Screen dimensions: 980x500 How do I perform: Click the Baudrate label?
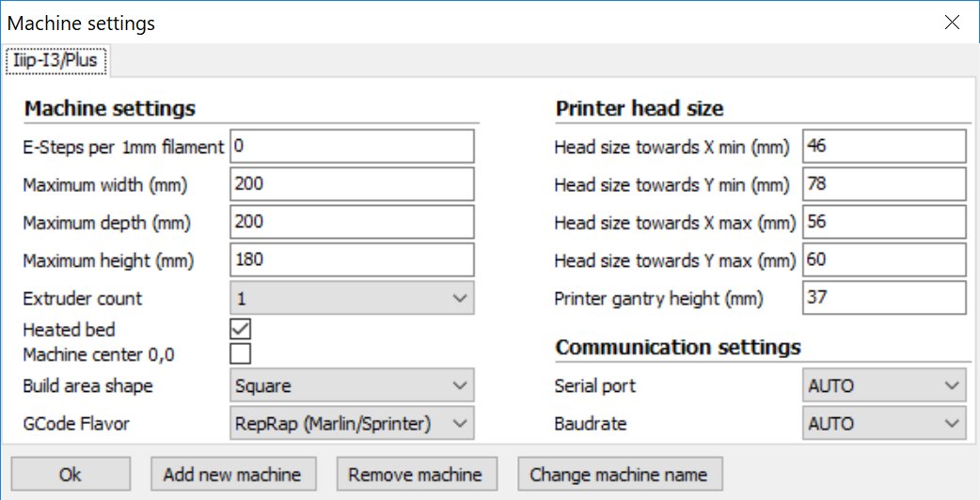591,423
